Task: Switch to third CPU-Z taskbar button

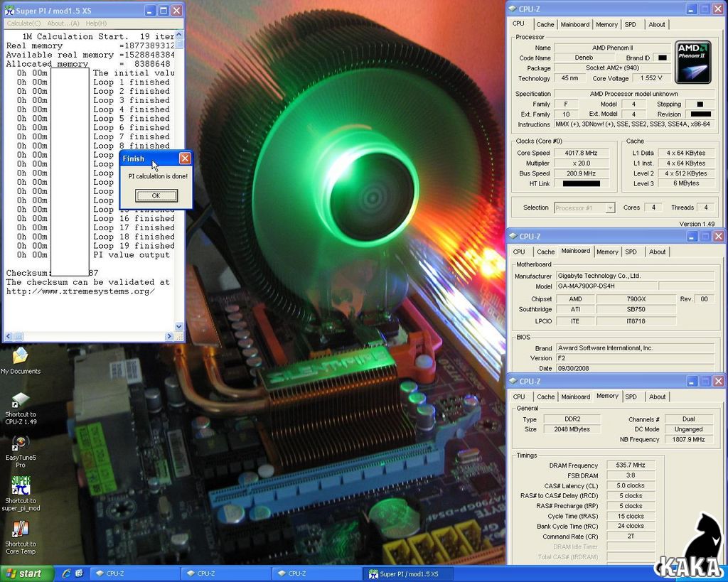Action: click(316, 573)
